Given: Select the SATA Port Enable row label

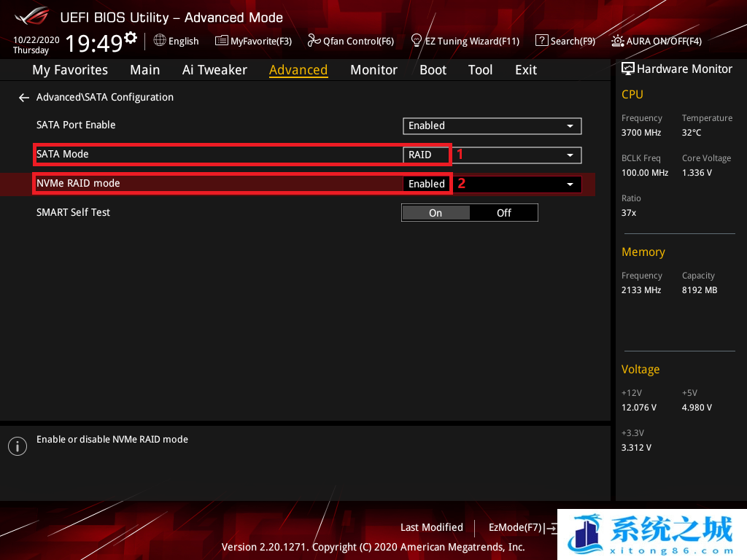Looking at the screenshot, I should (76, 125).
